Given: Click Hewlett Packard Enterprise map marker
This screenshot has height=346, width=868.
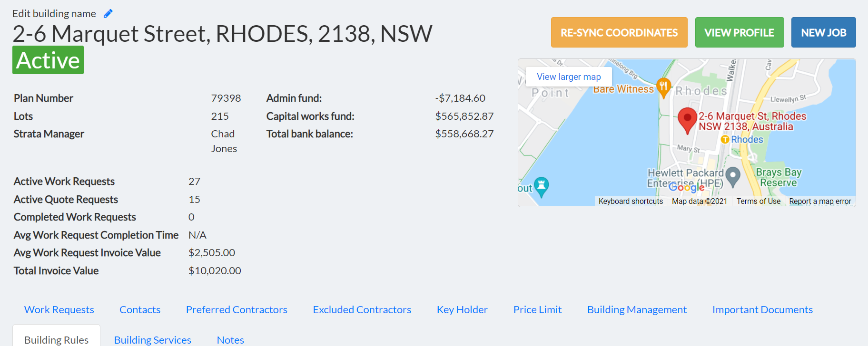Looking at the screenshot, I should [733, 177].
